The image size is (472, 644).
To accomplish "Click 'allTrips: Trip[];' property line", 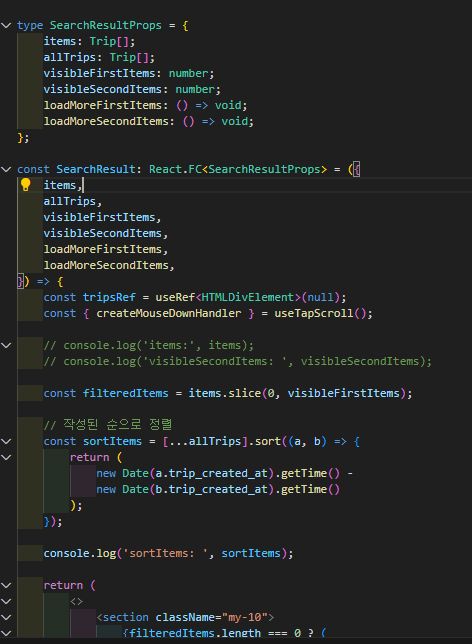I will [x=99, y=58].
